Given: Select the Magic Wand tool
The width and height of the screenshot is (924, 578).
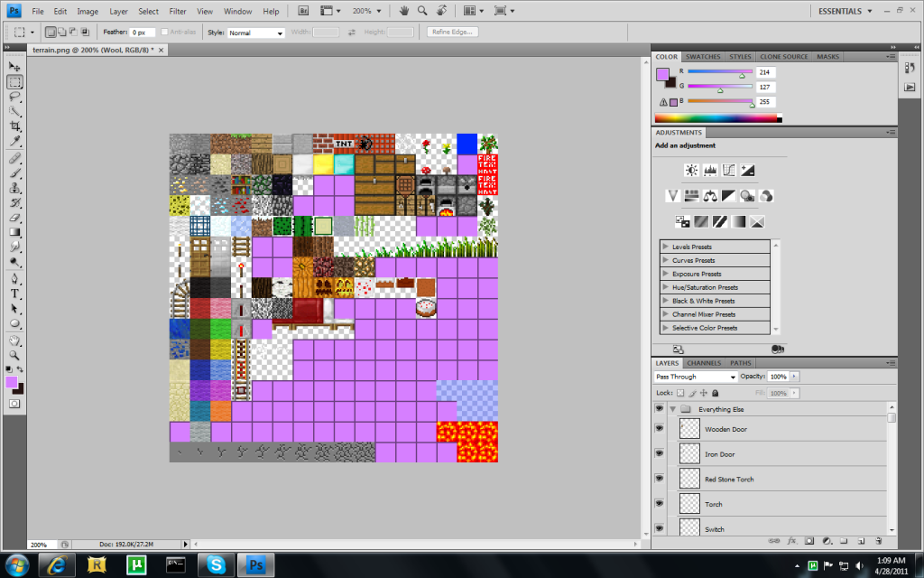Looking at the screenshot, I should pyautogui.click(x=14, y=111).
